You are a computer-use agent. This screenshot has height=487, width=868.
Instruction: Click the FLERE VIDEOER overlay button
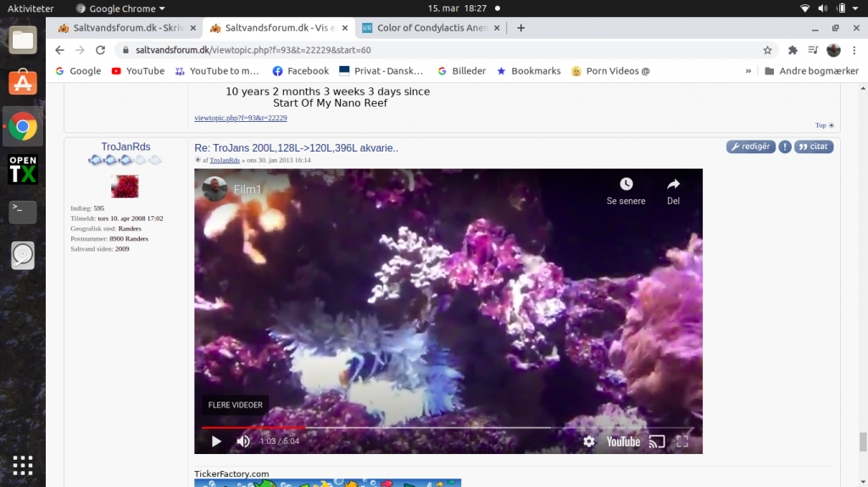236,405
